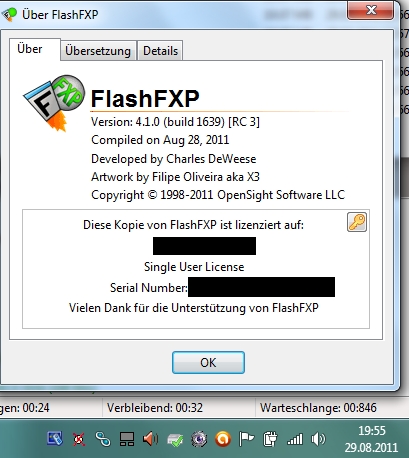Click the golden key license icon
Viewport: 409px width, 458px height.
[357, 222]
